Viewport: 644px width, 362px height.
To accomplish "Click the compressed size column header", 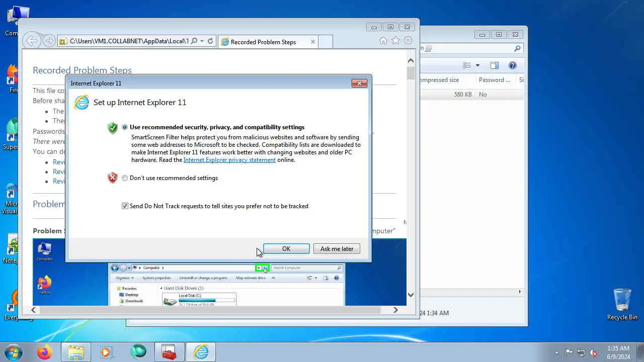I will pos(448,80).
